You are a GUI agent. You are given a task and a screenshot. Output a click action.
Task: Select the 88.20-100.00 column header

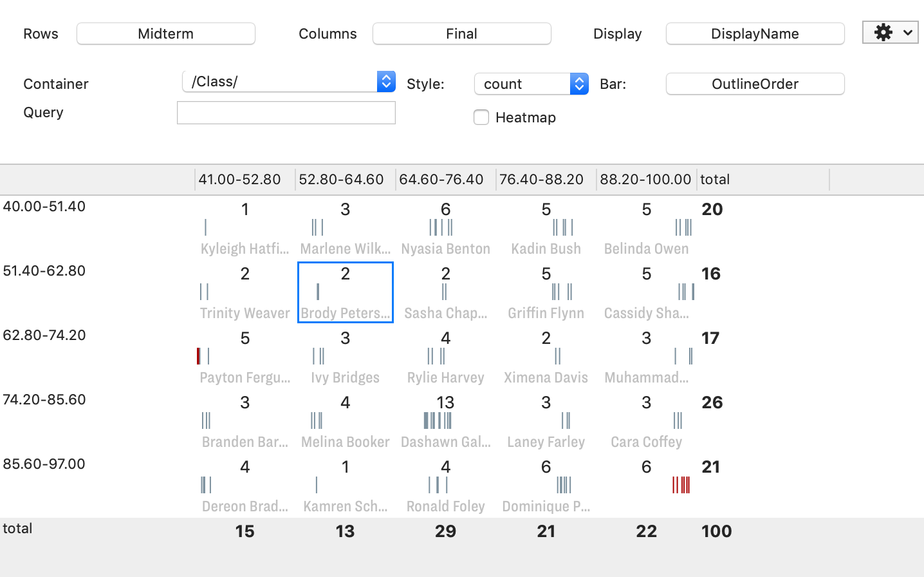tap(645, 180)
